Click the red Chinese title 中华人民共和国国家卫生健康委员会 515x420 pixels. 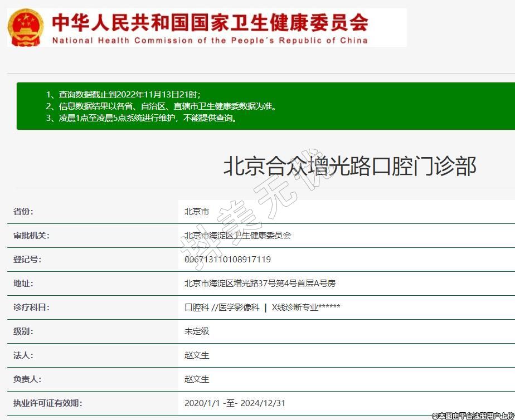tap(210, 22)
